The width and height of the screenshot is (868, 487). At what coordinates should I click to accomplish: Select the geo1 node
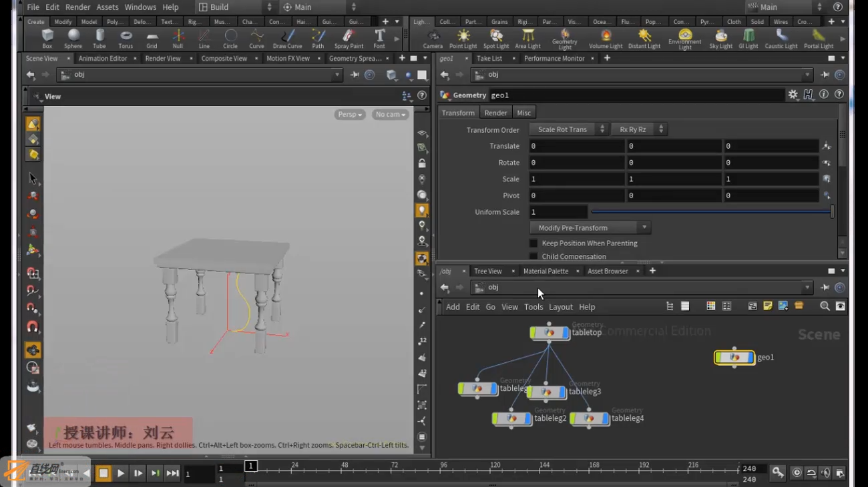click(734, 358)
